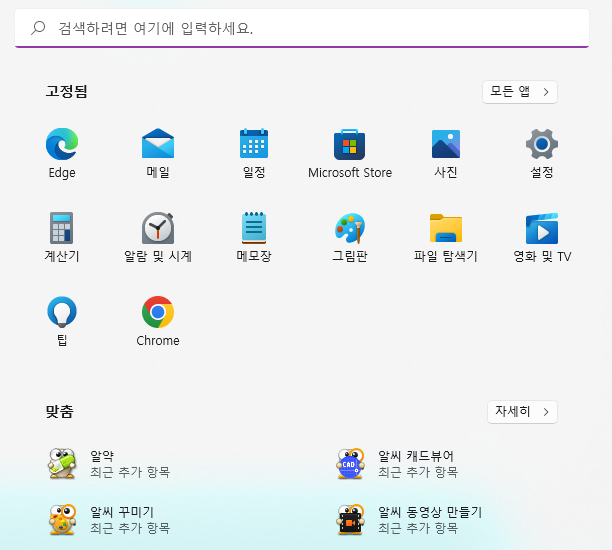This screenshot has height=550, width=612.
Task: Open the 팁 (Tips) lightbulb app
Action: click(62, 312)
